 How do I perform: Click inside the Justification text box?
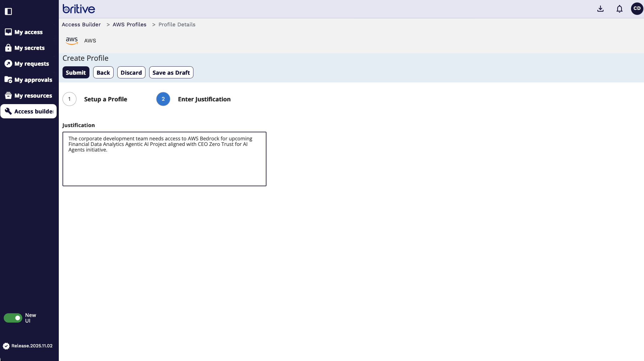point(164,167)
